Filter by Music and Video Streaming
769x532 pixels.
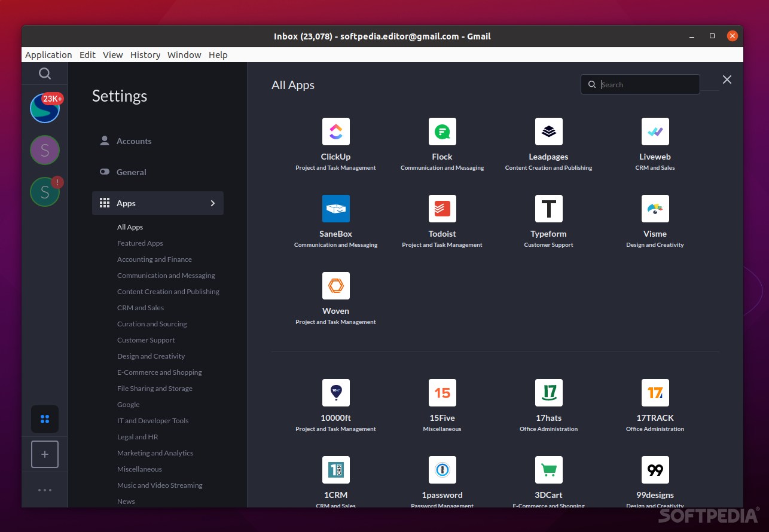pyautogui.click(x=160, y=485)
